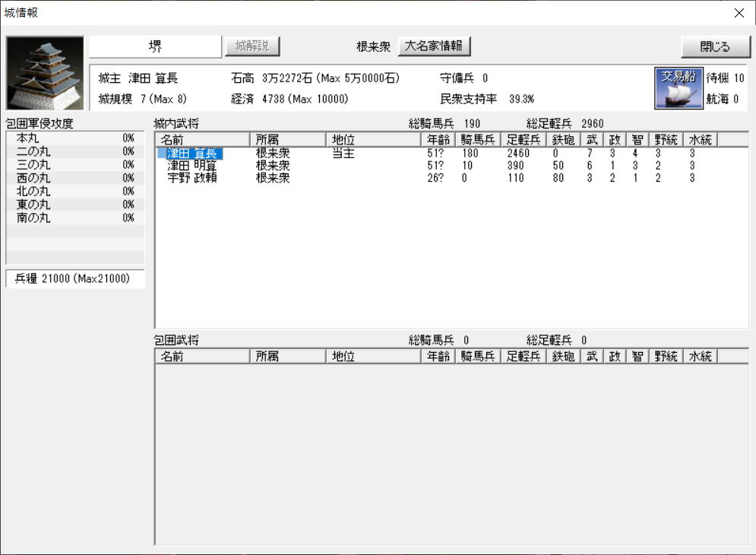
Task: Sort castle generals by 鉄砲 column
Action: pos(563,139)
